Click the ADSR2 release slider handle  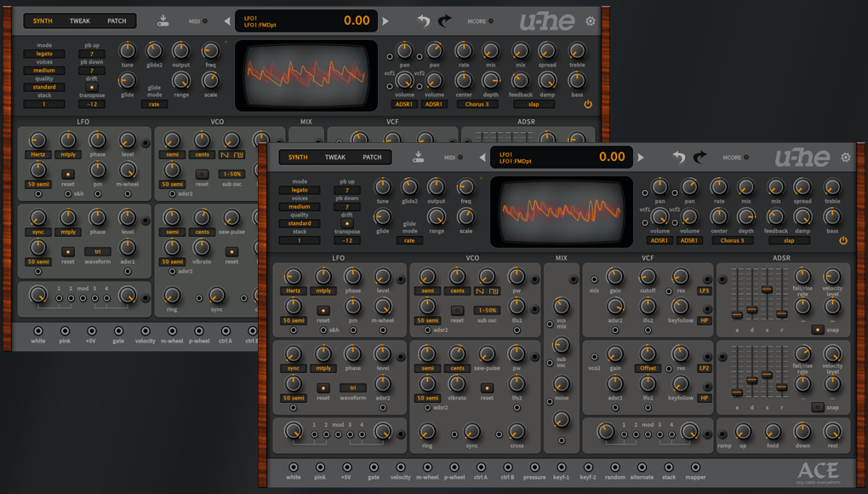click(782, 388)
